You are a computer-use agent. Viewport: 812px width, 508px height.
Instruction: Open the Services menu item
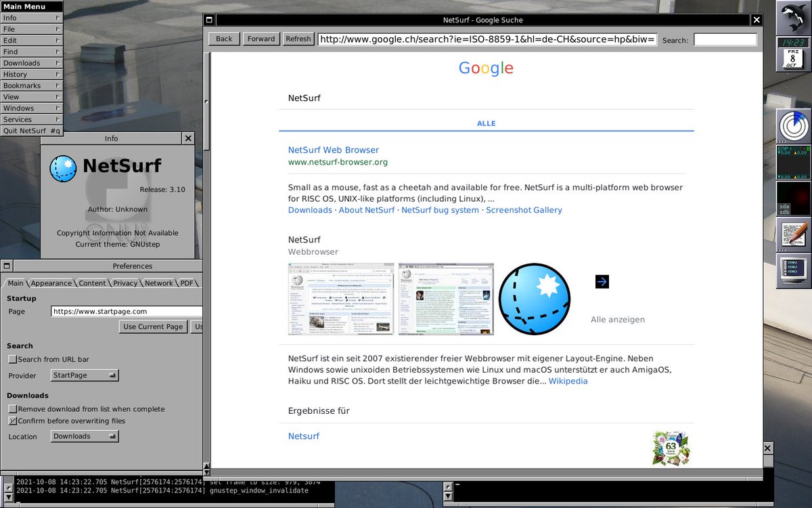(x=32, y=119)
